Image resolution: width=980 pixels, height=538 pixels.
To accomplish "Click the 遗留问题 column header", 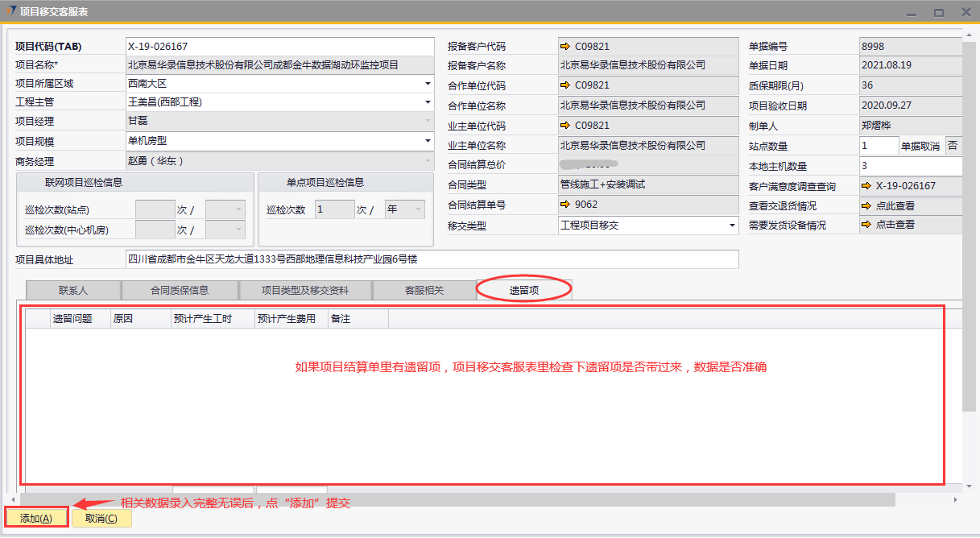I will pyautogui.click(x=72, y=319).
